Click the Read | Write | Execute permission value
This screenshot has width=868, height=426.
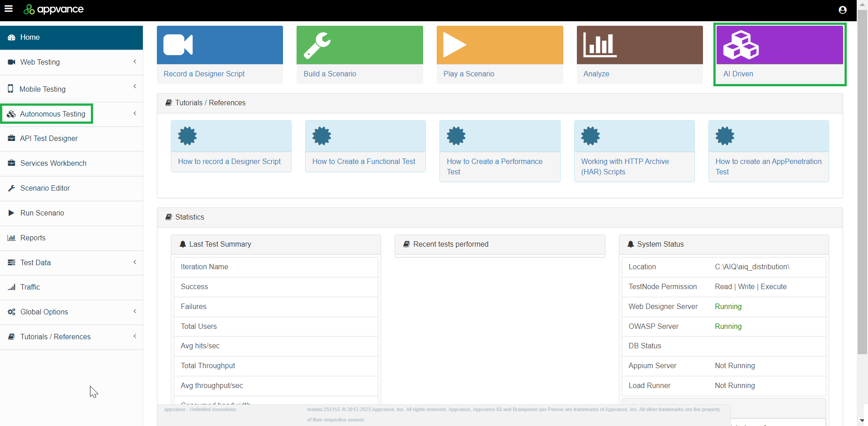[750, 286]
